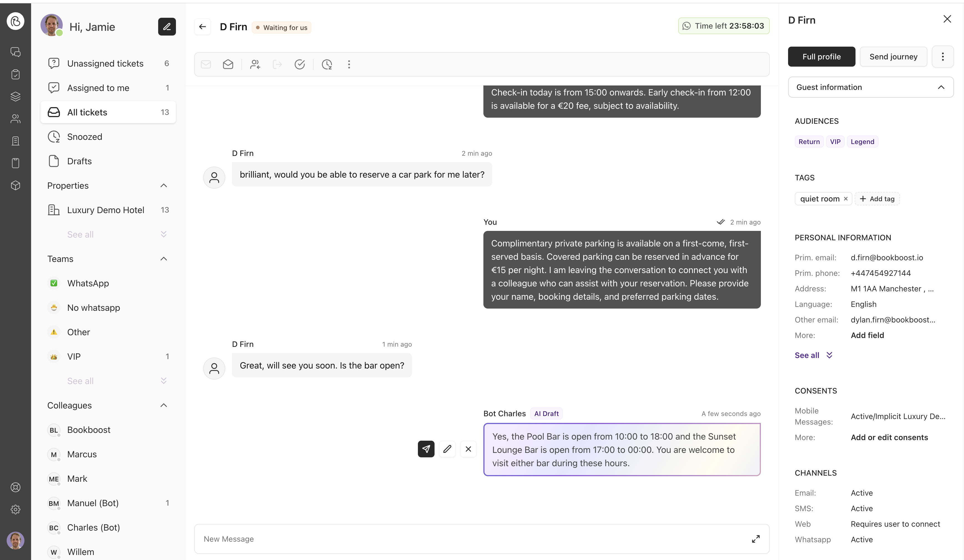
Task: Compose new message with pencil button
Action: [167, 27]
